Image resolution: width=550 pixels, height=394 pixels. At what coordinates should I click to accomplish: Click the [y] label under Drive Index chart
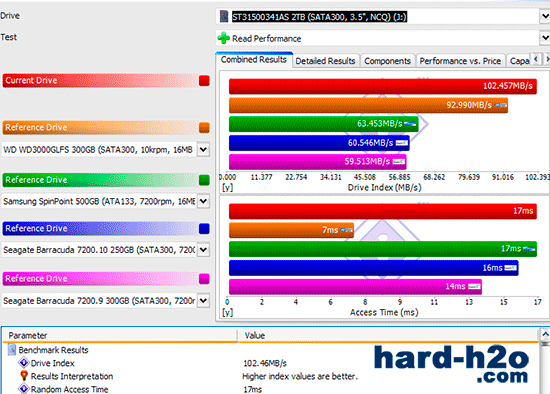pyautogui.click(x=227, y=187)
